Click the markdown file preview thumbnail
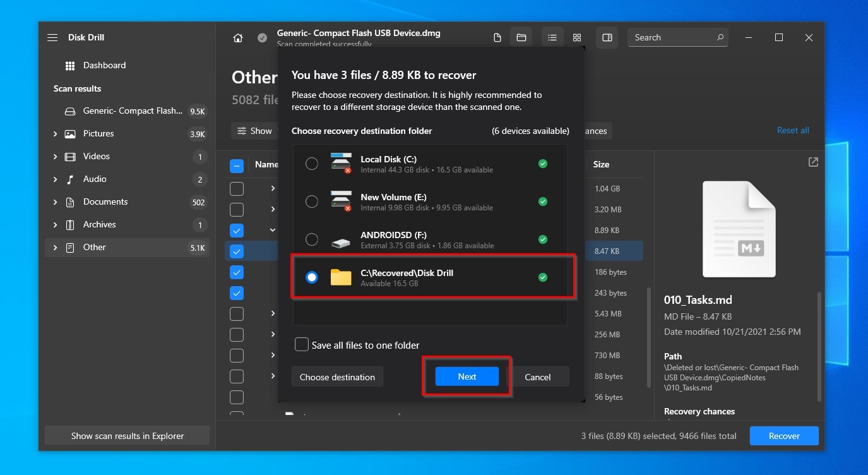The image size is (868, 475). coord(739,229)
